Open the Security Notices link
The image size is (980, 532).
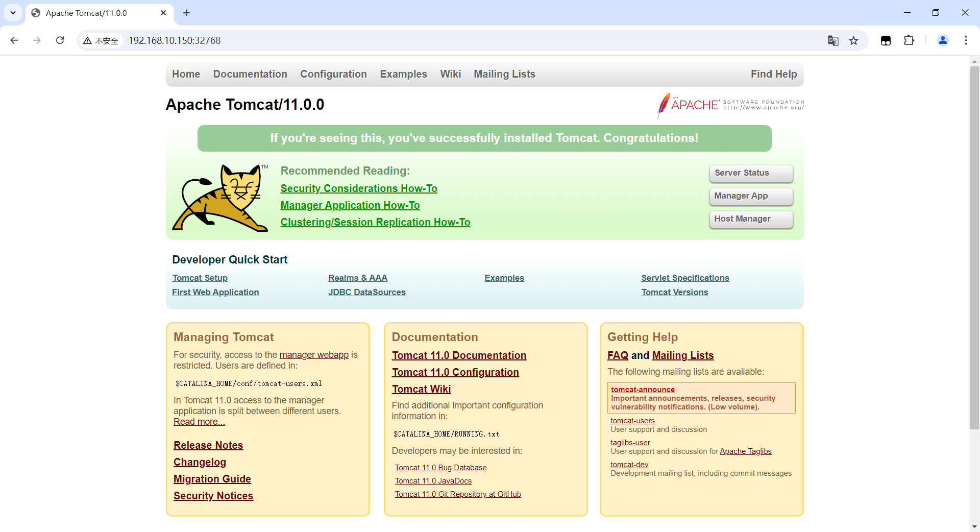(x=213, y=496)
